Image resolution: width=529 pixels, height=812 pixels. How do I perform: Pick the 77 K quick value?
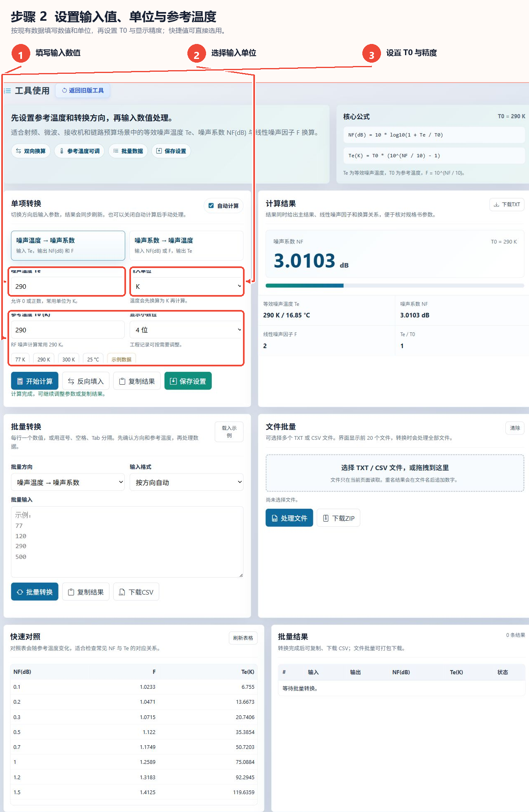click(x=20, y=359)
